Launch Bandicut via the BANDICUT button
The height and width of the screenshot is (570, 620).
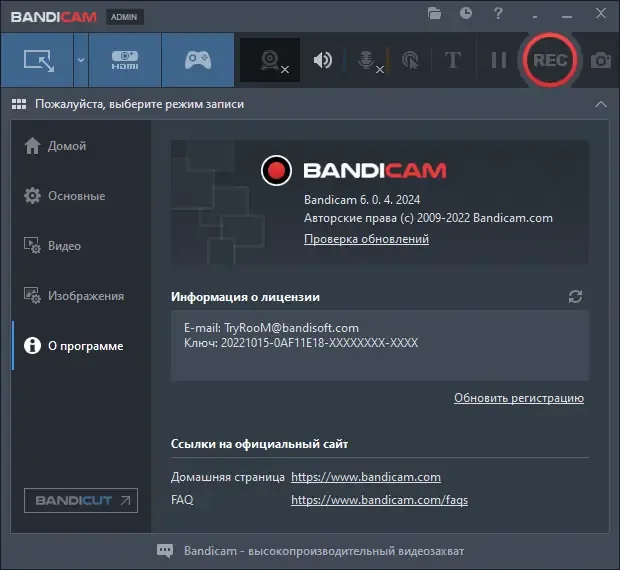click(x=81, y=500)
